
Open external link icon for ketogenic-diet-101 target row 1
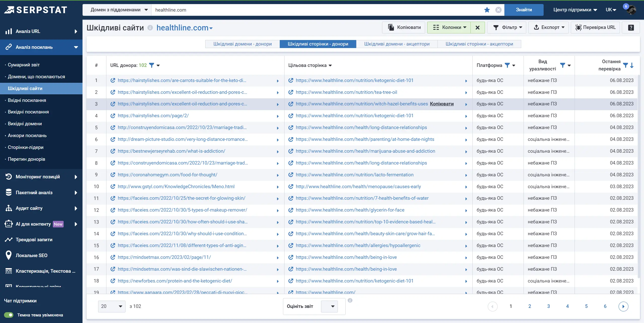click(291, 80)
